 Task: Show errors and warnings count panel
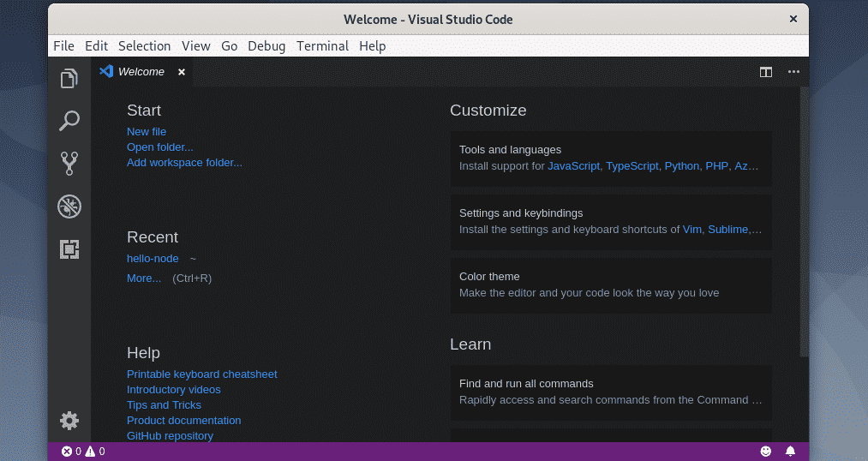click(83, 451)
